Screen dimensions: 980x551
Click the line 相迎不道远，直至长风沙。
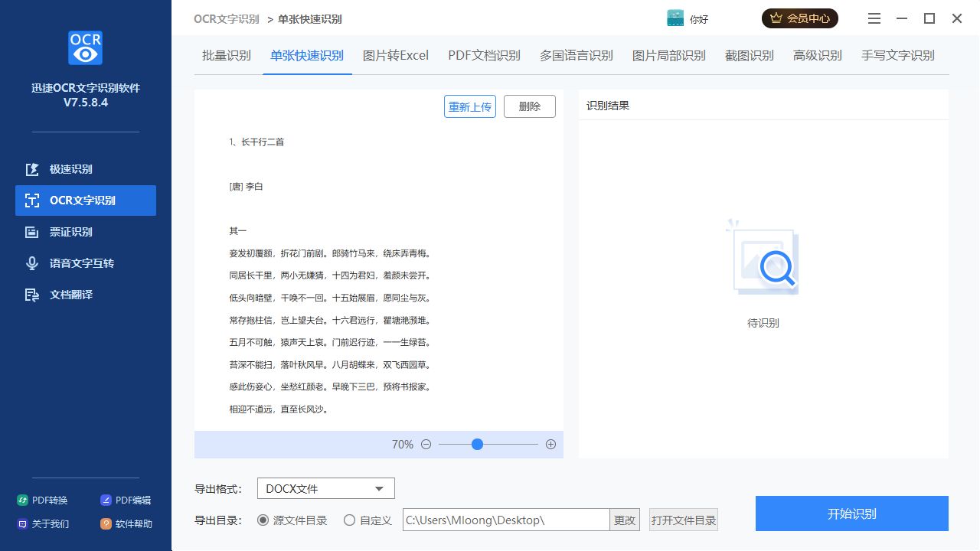pyautogui.click(x=279, y=409)
